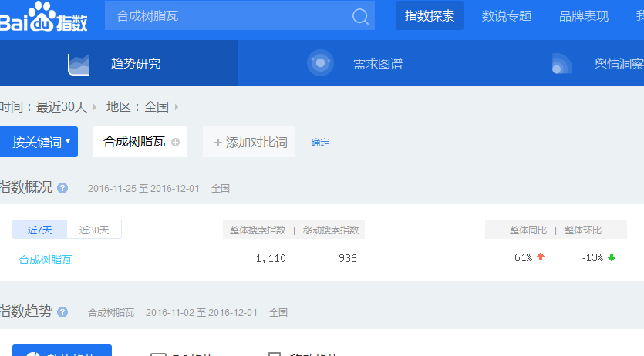Click the 趋势研究 trend chart icon
The width and height of the screenshot is (644, 356).
click(79, 64)
